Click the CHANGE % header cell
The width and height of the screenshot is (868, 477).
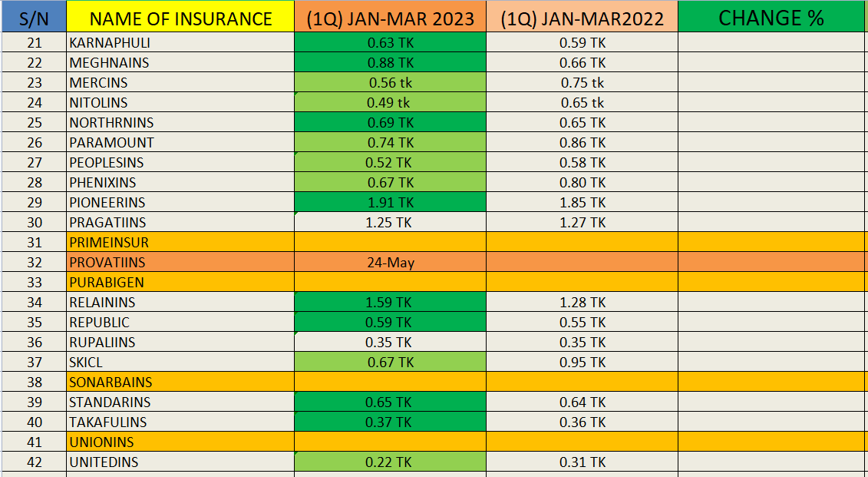point(771,18)
